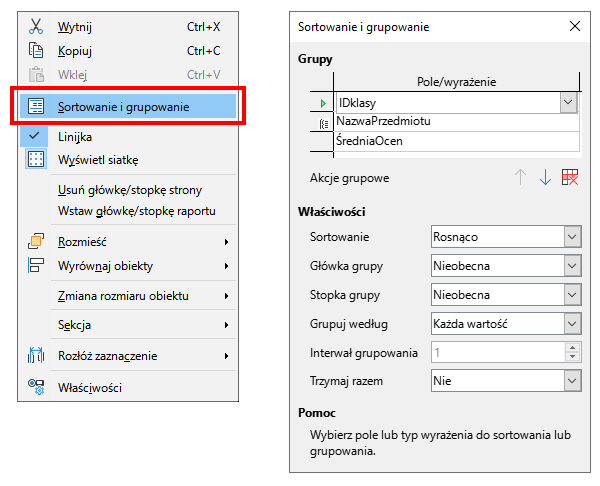This screenshot has width=600, height=486.
Task: Click the Sortowanie i grupowanie list icon
Action: coord(36,106)
